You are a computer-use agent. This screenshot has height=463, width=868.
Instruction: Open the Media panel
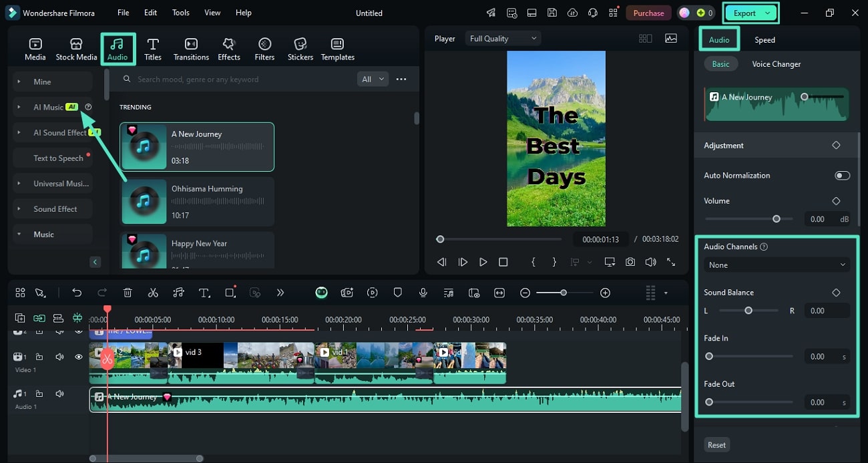click(x=35, y=49)
